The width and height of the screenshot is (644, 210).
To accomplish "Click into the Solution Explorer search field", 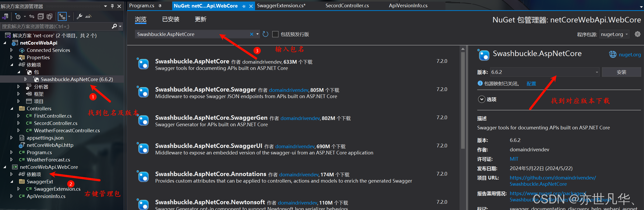I will tap(56, 26).
